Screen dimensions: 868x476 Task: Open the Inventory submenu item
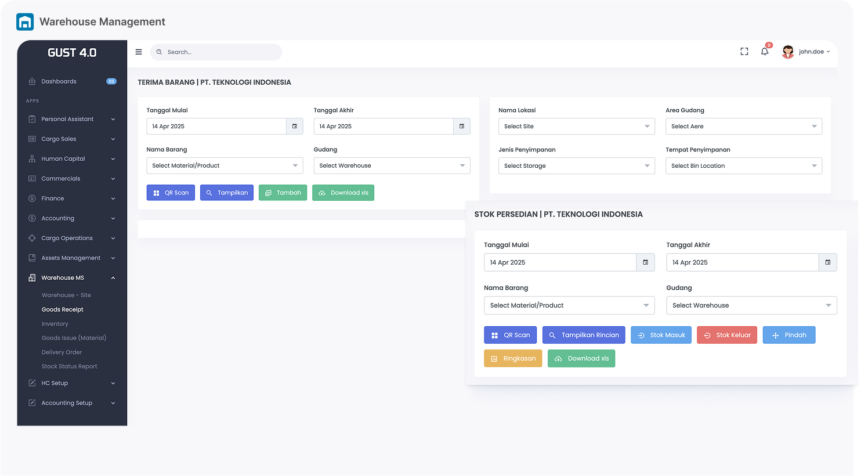[55, 324]
